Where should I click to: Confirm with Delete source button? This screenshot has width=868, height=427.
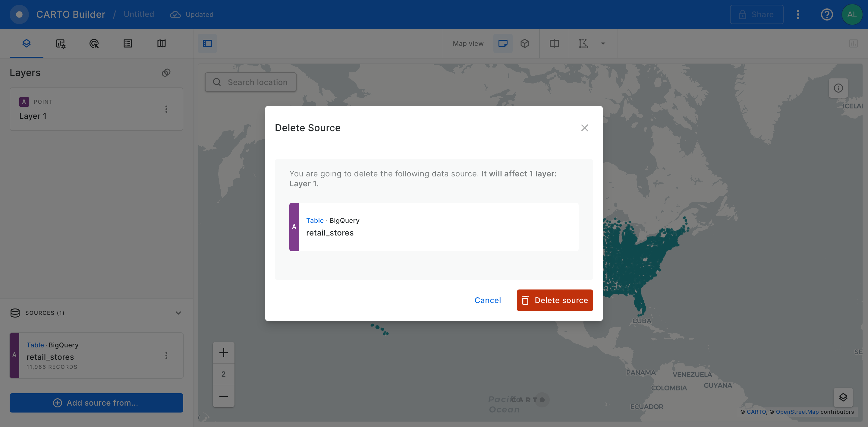554,300
